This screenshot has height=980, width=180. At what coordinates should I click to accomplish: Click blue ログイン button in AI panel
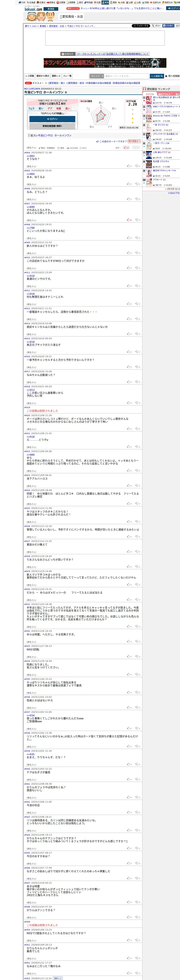point(52,119)
